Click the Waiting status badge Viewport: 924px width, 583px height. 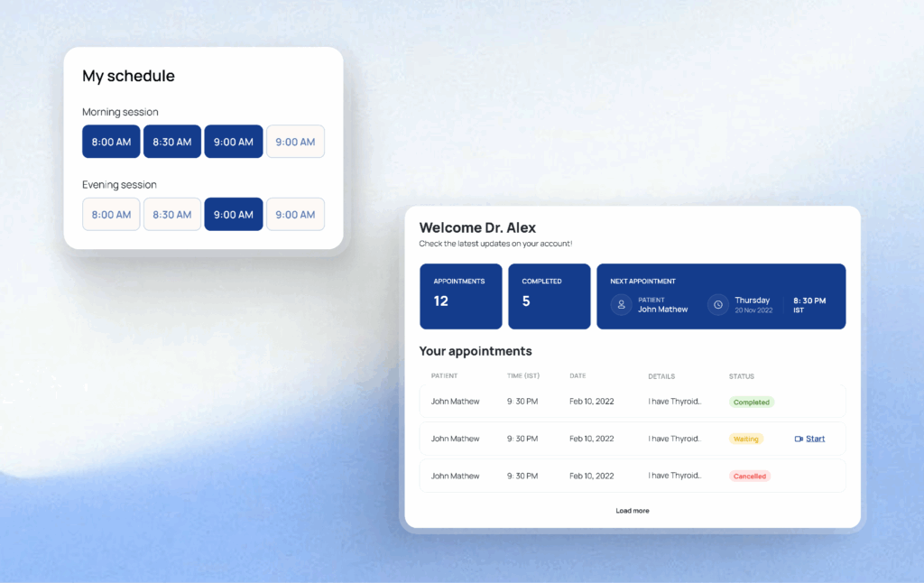point(746,440)
